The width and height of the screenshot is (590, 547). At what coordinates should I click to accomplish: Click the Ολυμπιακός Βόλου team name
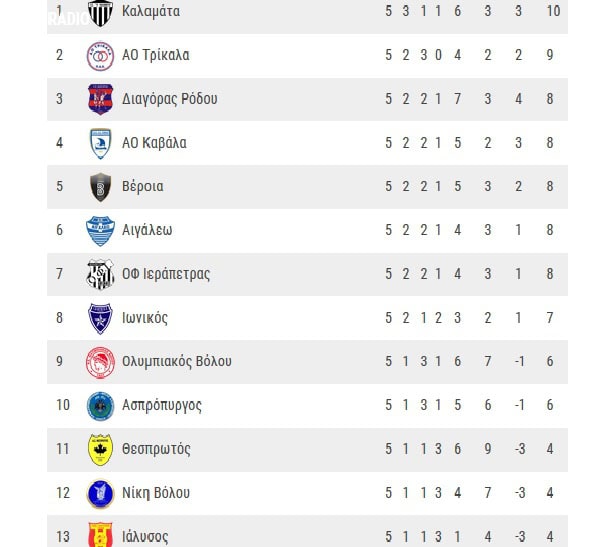177,362
